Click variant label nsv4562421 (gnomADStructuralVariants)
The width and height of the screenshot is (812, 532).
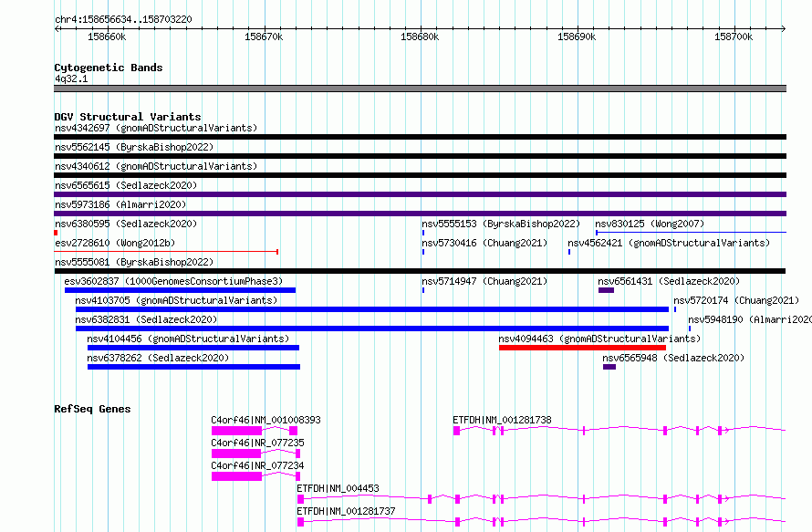point(669,243)
